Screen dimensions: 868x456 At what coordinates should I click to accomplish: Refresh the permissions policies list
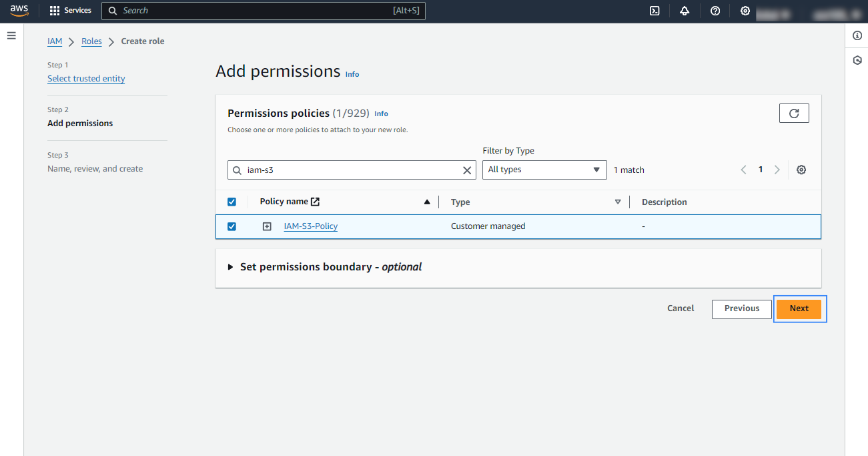point(794,113)
